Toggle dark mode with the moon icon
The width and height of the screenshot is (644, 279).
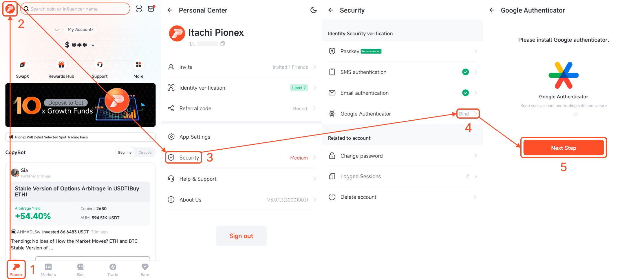314,10
